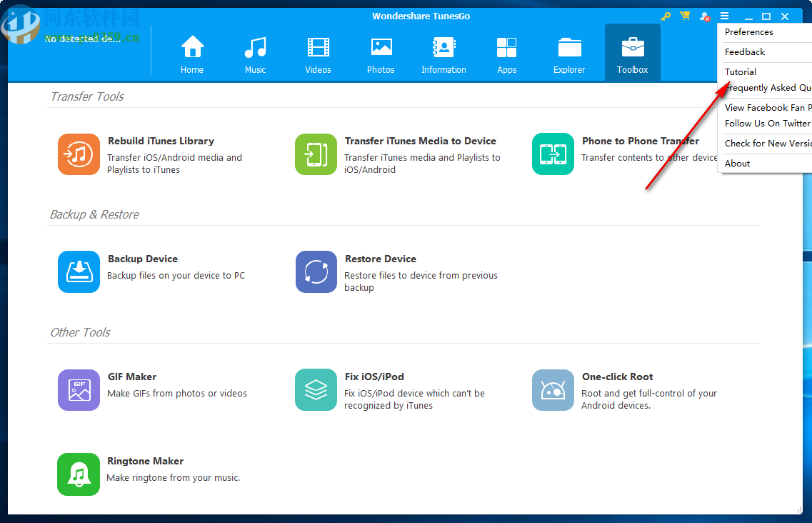This screenshot has width=812, height=523.
Task: Click the Fix iOS/iPod icon
Action: click(x=316, y=389)
